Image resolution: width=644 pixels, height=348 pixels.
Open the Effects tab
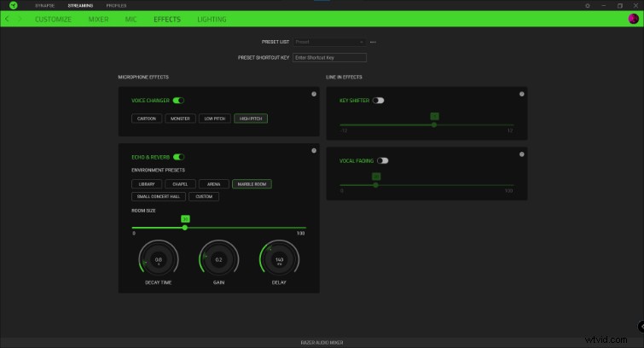pos(167,20)
